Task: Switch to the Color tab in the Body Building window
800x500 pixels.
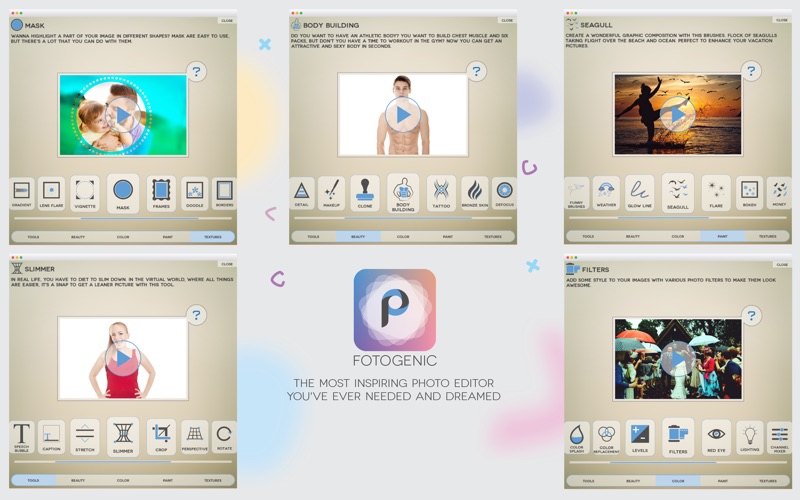Action: [403, 237]
